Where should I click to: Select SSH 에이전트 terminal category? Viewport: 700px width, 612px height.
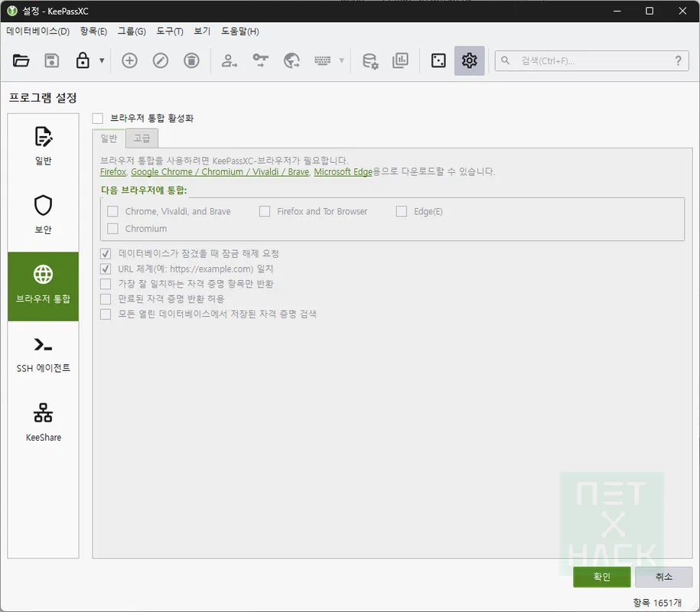44,355
